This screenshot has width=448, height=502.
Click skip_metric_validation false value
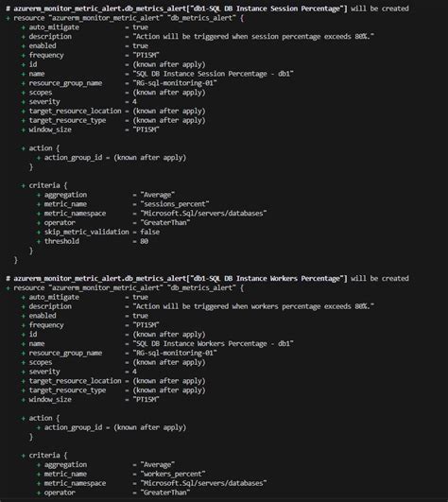click(x=149, y=232)
